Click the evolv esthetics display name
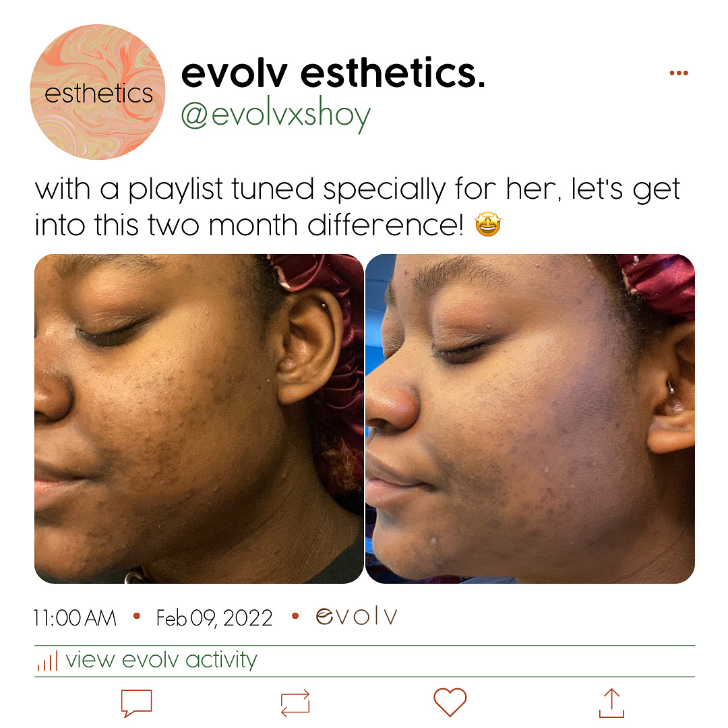Viewport: 728px width, 728px height. pyautogui.click(x=333, y=73)
